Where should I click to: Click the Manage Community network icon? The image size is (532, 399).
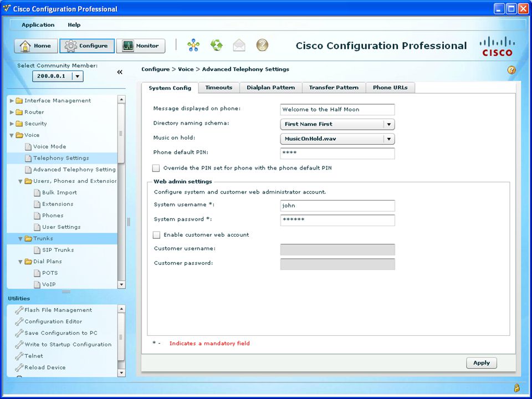point(193,45)
